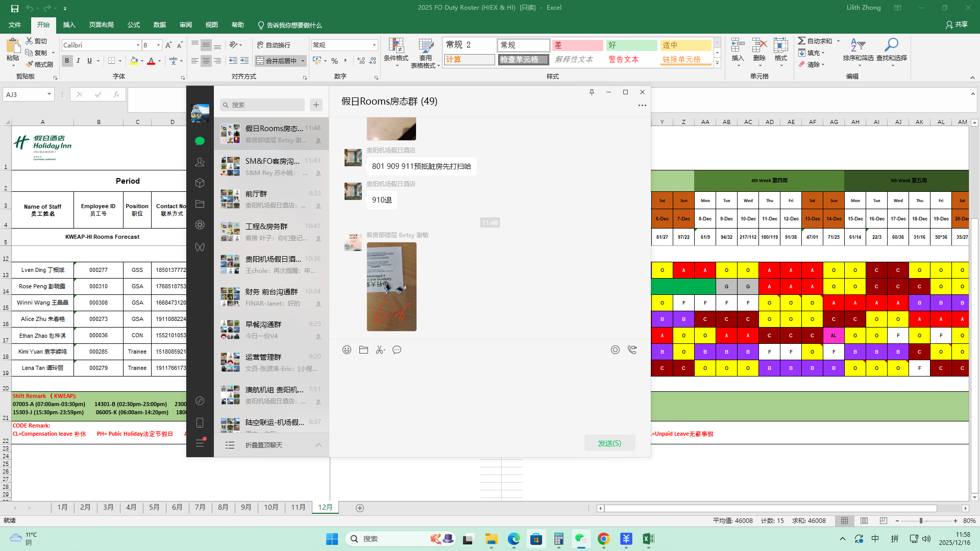Click the screenshot scissors icon in chat
The height and width of the screenshot is (551, 980).
tap(380, 350)
